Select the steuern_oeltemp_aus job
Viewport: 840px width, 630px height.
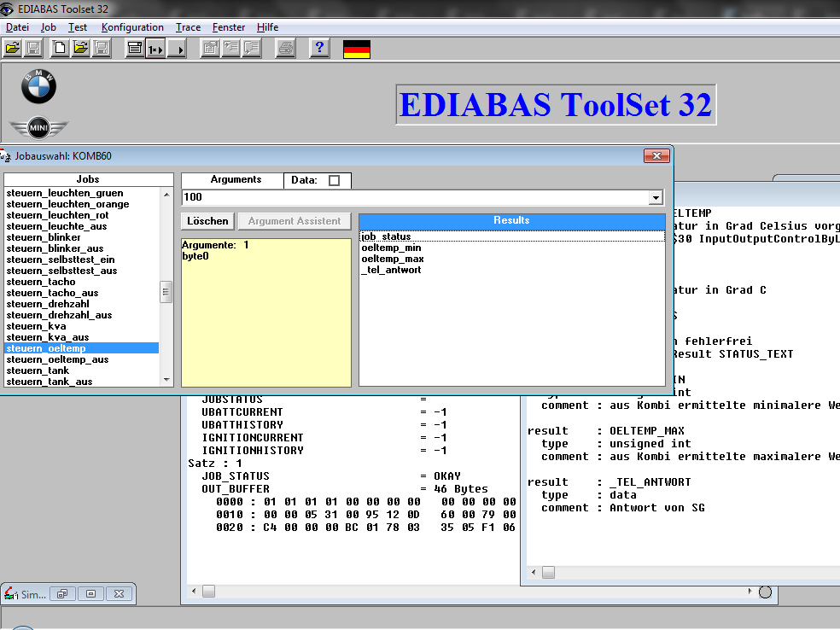[81, 359]
